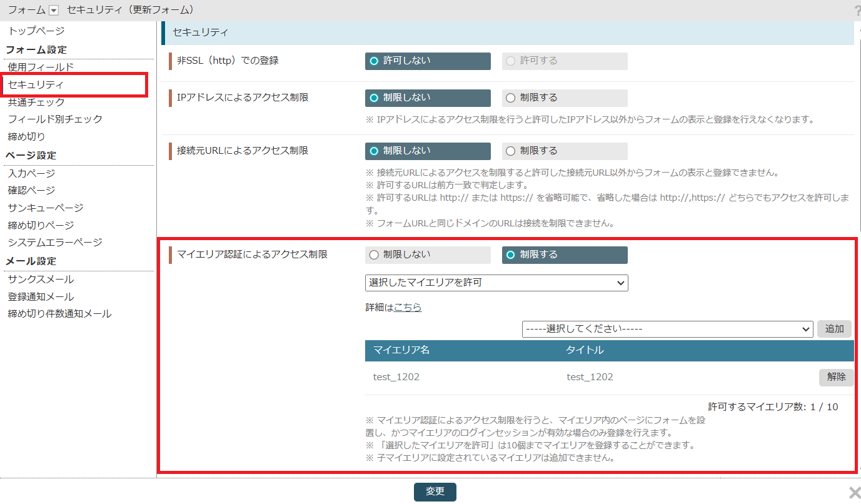
Task: Select 登録通知メール in the mail settings
Action: pyautogui.click(x=41, y=297)
